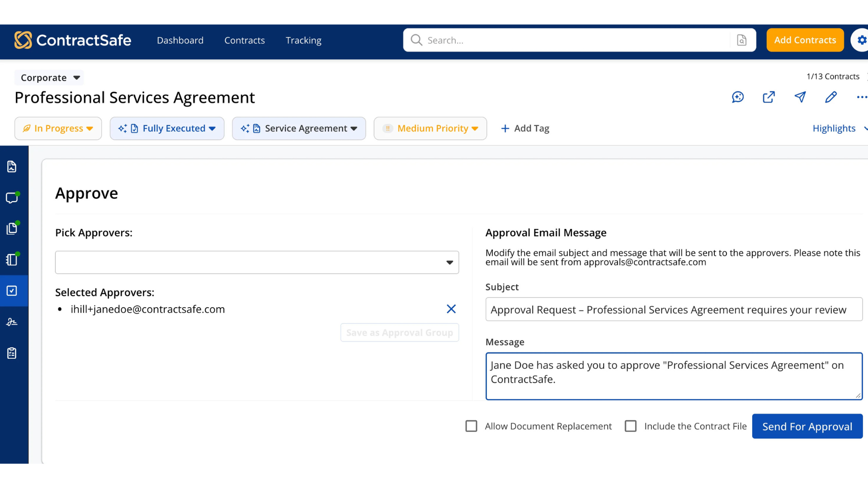Expand the Highlights section
This screenshot has height=488, width=868.
point(840,128)
